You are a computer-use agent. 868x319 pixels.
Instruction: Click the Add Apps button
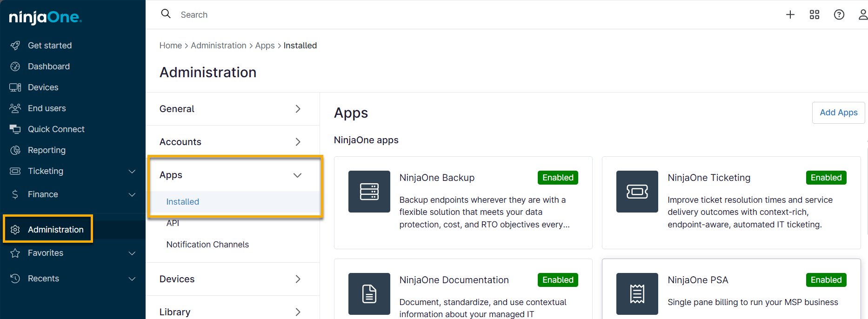pos(838,113)
